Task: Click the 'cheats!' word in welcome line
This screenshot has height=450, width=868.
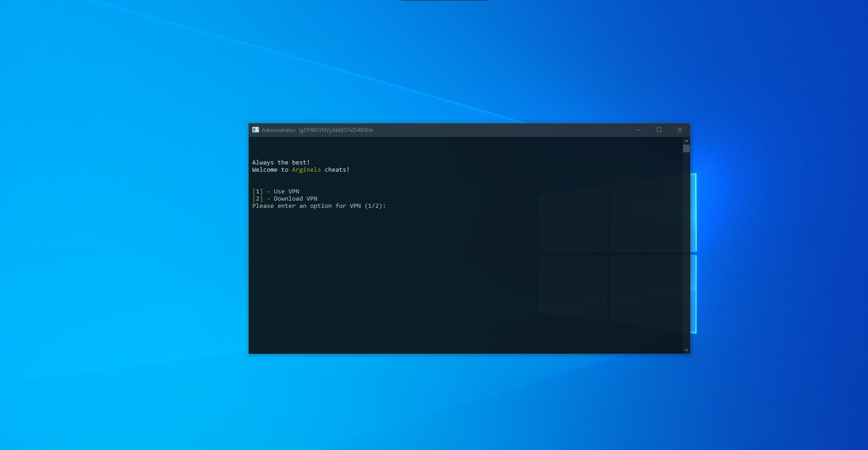Action: [337, 170]
